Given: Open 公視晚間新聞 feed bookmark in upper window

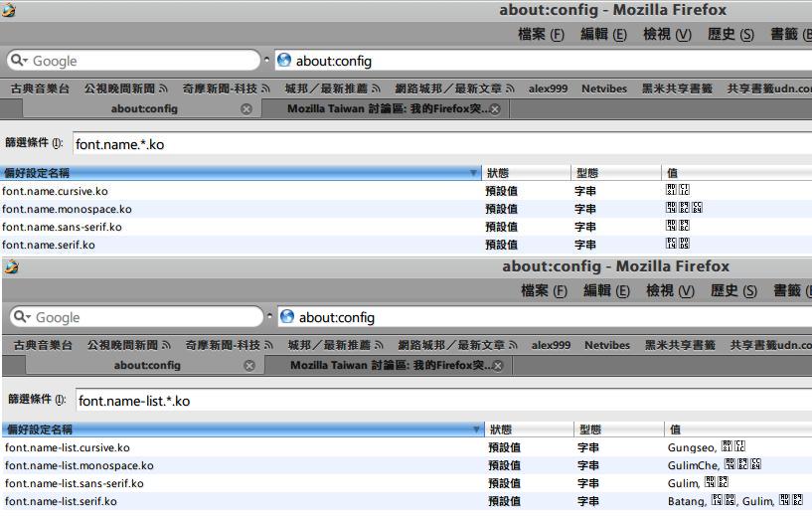Looking at the screenshot, I should point(126,88).
